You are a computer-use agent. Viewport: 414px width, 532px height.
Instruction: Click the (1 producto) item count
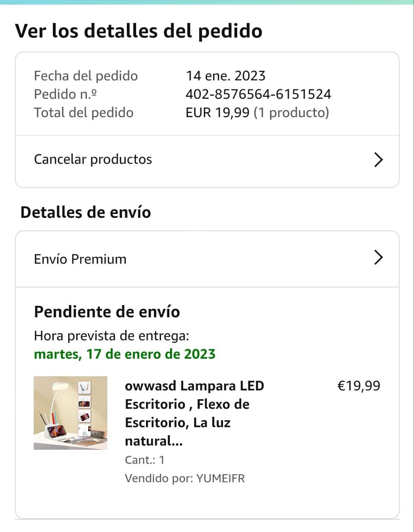[291, 113]
